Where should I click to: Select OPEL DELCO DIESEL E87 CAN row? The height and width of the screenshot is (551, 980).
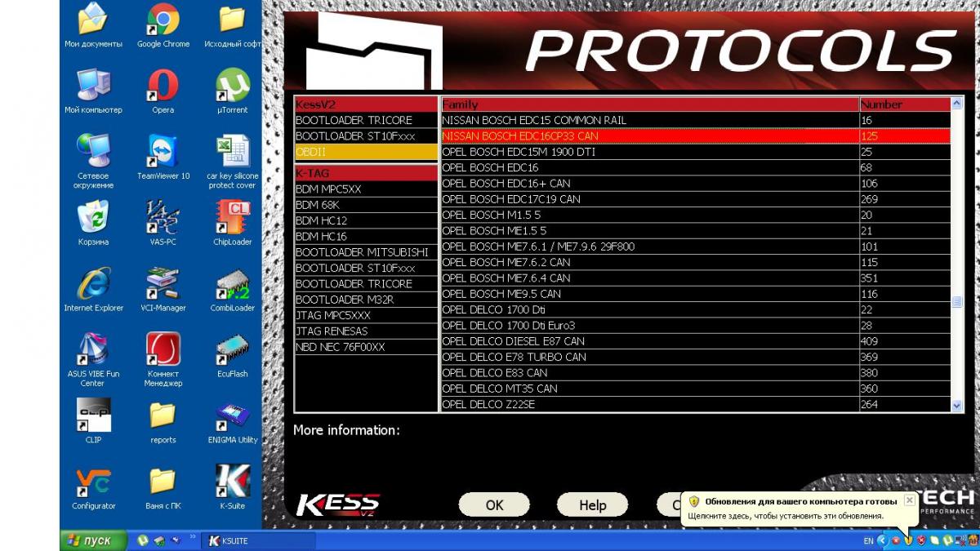pos(696,341)
